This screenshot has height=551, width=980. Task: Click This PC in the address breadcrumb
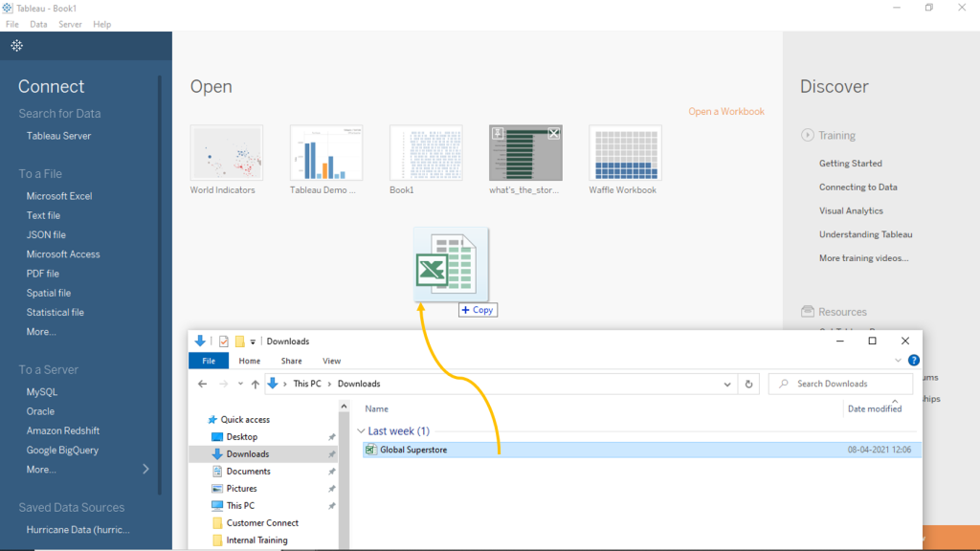pyautogui.click(x=307, y=384)
